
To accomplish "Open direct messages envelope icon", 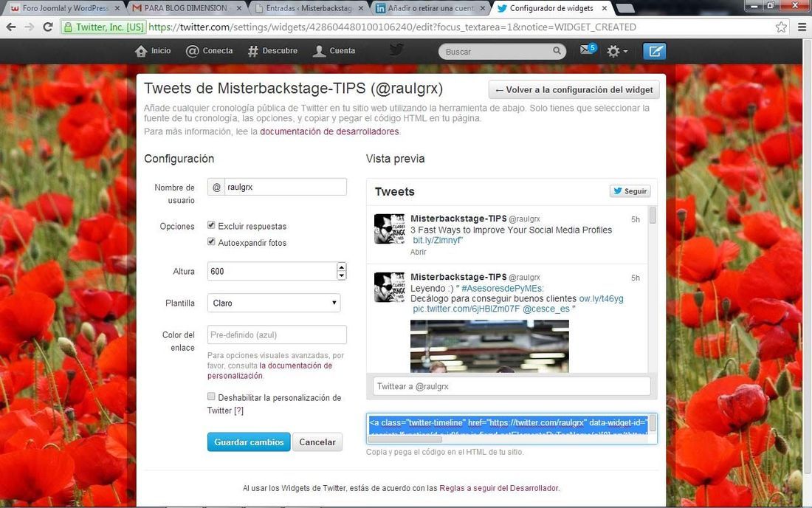I will coord(586,49).
